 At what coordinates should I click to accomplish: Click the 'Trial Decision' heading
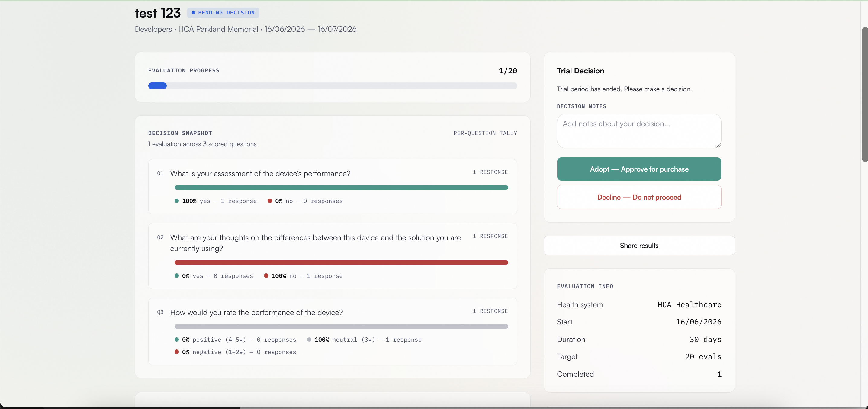pos(580,71)
